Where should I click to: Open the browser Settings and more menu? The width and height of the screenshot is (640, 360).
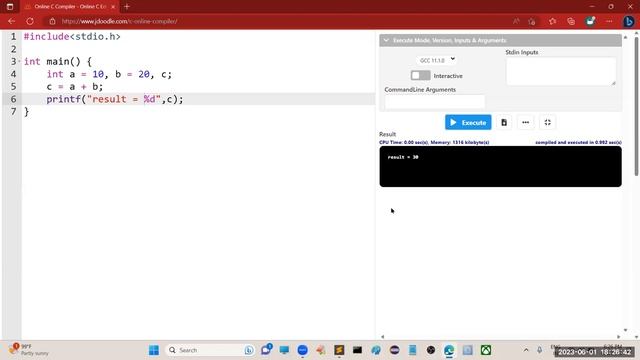point(609,21)
